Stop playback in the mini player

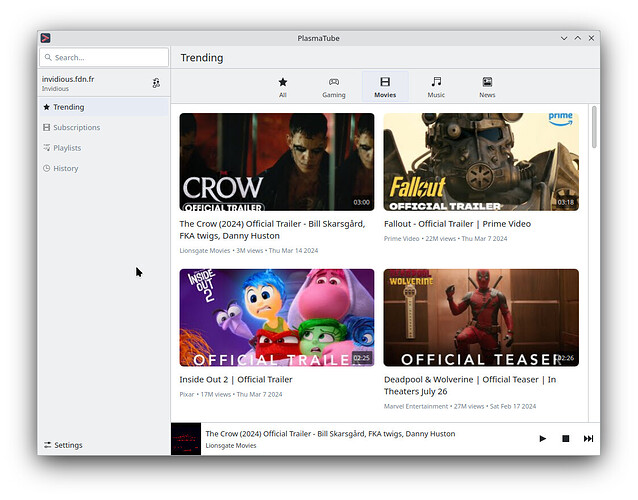[x=566, y=439]
